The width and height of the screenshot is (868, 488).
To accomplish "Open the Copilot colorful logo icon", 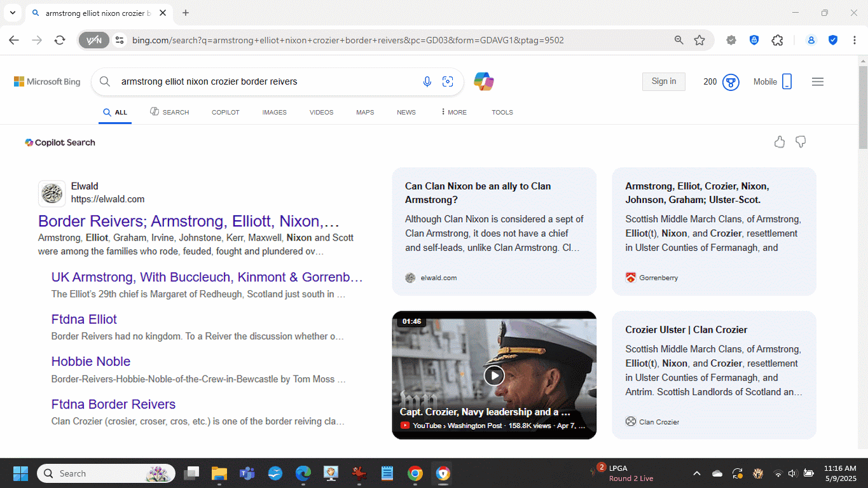I will click(484, 81).
